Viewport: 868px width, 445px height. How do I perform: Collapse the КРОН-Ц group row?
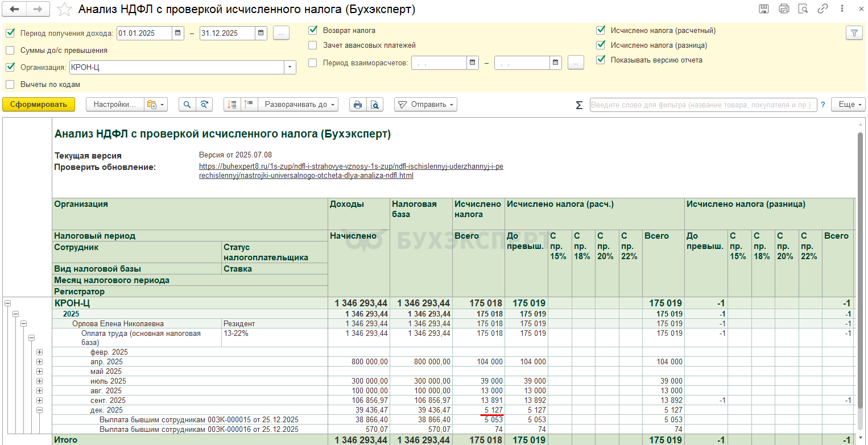point(7,303)
